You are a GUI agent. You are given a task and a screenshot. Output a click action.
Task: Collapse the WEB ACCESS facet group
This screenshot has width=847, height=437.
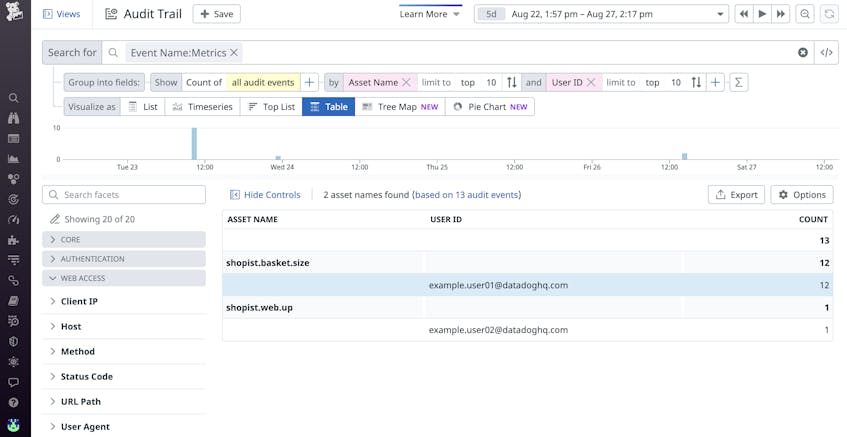(x=124, y=278)
